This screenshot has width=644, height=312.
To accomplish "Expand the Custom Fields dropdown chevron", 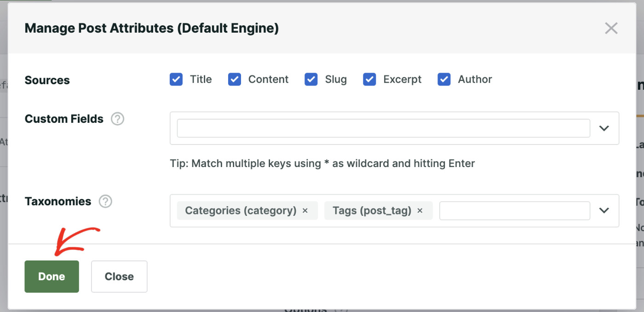I will [x=604, y=128].
